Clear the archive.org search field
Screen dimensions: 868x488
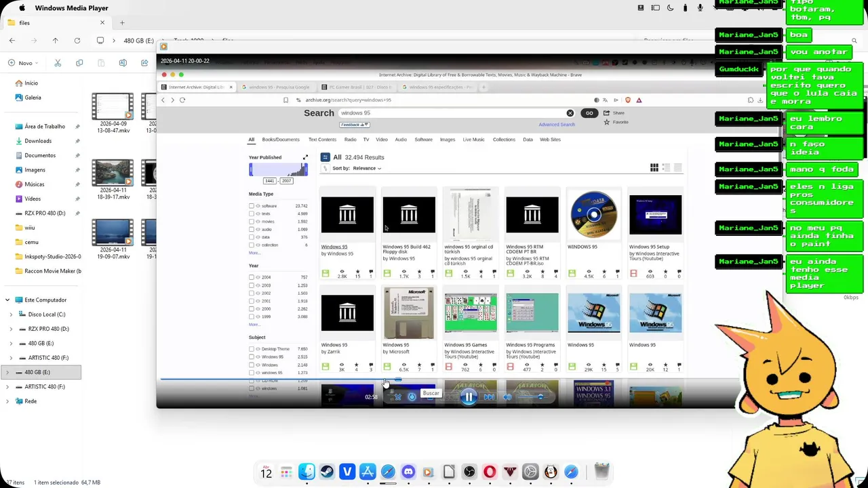[x=570, y=113]
